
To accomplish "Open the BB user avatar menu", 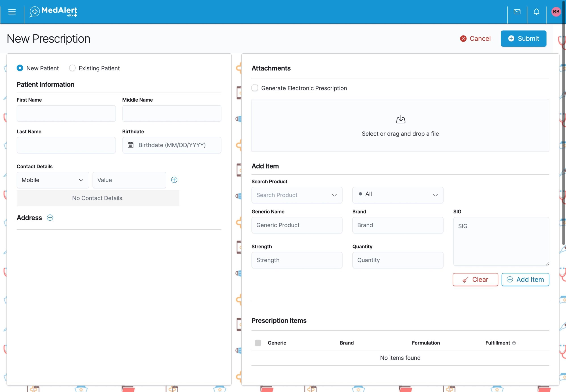I will tap(556, 12).
